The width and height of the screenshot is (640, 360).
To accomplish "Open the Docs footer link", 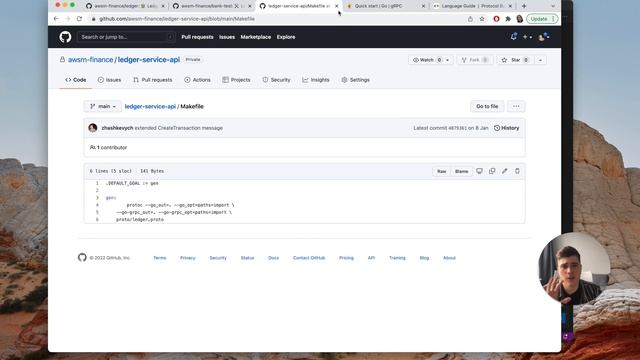I will click(x=273, y=258).
